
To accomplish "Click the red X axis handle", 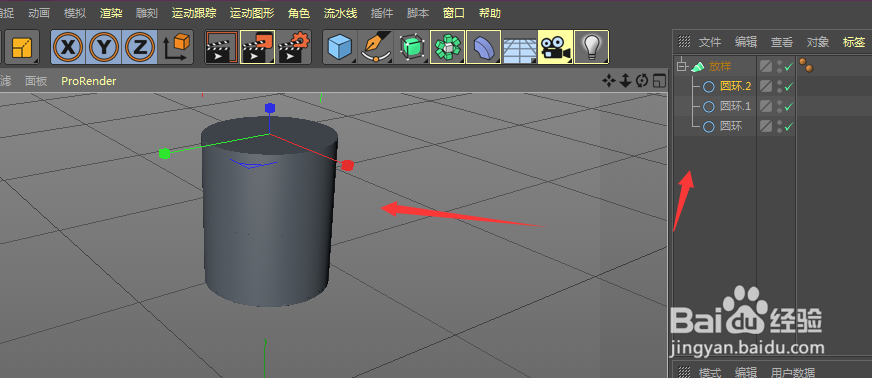I will [347, 165].
